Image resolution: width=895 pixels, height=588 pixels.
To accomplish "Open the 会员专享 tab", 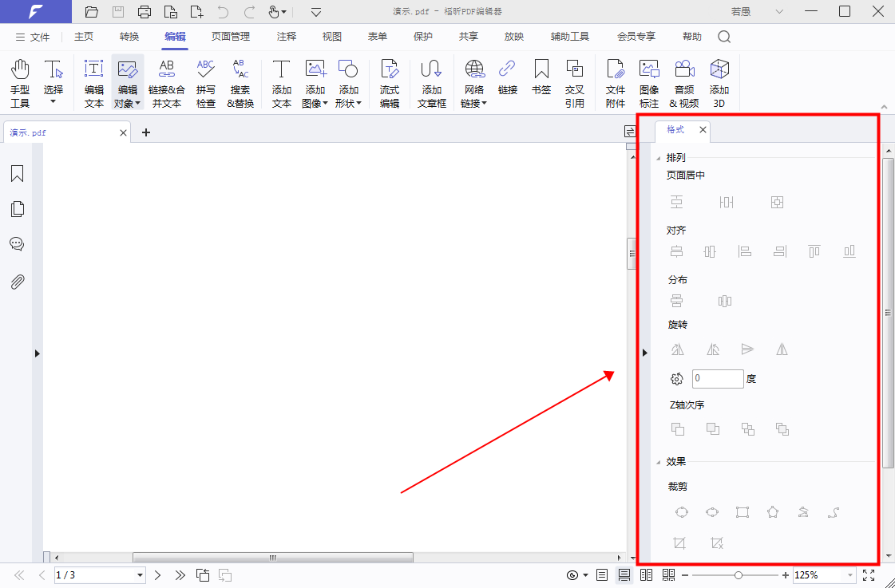I will point(636,37).
